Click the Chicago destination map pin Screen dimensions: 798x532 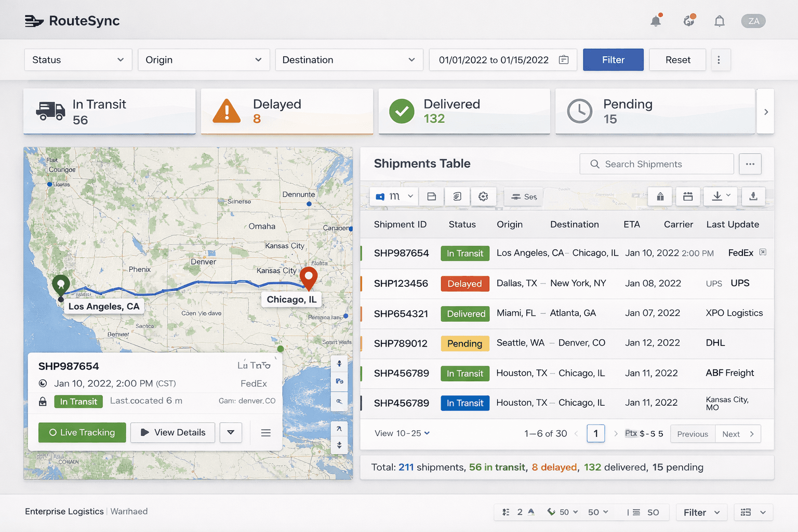[x=309, y=277]
